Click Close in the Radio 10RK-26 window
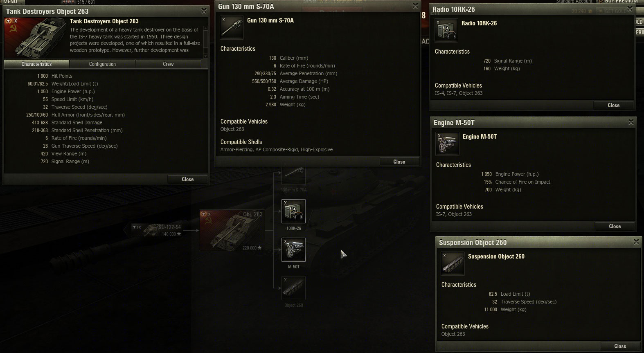Screen dimensions: 644x353 click(614, 105)
